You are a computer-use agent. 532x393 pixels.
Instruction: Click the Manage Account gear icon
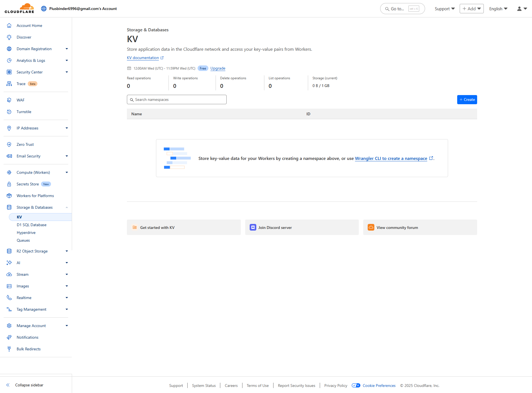pos(9,326)
